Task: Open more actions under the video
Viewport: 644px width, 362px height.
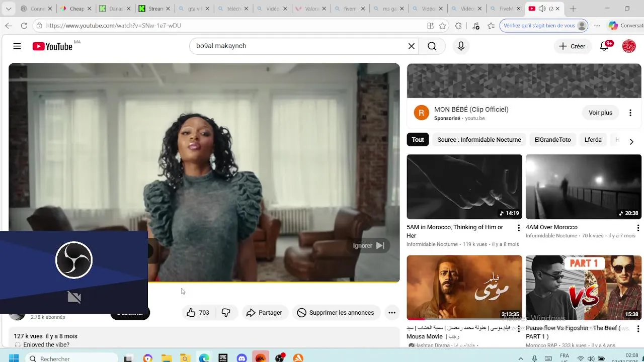Action: [x=392, y=313]
